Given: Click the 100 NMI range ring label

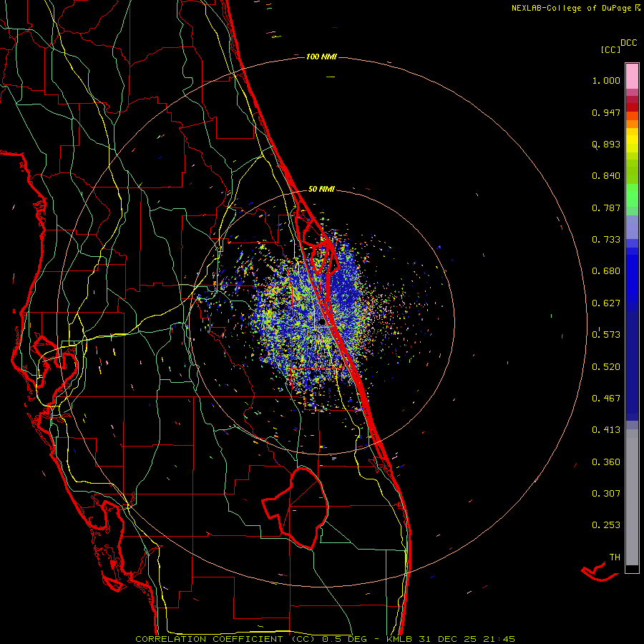Looking at the screenshot, I should point(321,57).
